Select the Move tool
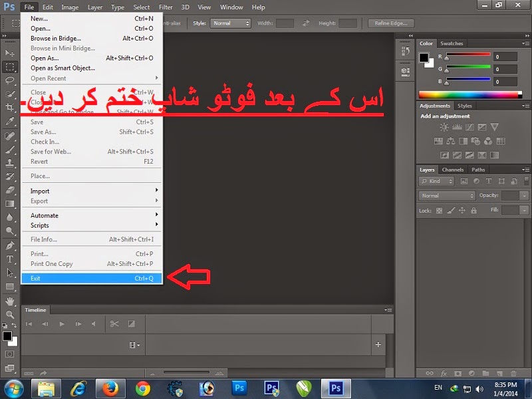The image size is (532, 399). point(10,53)
